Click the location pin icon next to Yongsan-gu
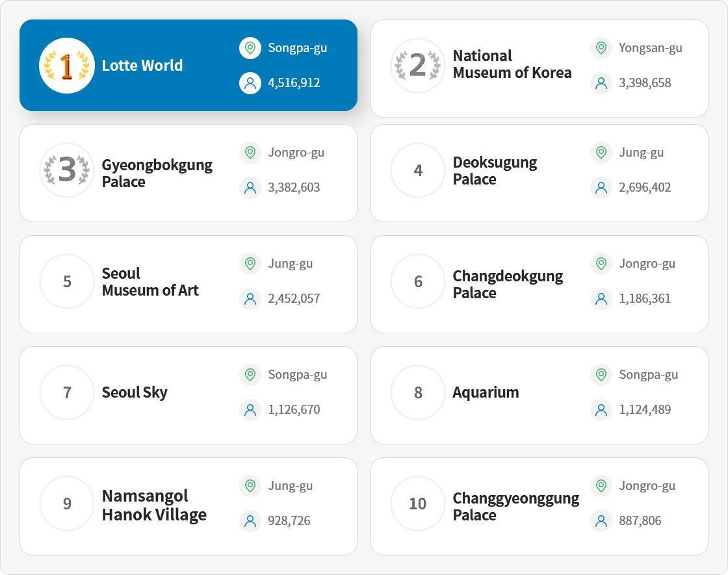The width and height of the screenshot is (728, 575). click(x=601, y=48)
